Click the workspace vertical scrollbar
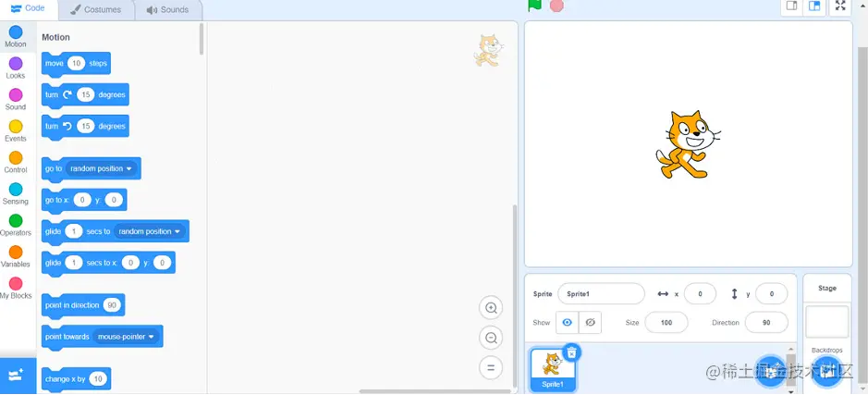Image resolution: width=868 pixels, height=395 pixels. 514,296
